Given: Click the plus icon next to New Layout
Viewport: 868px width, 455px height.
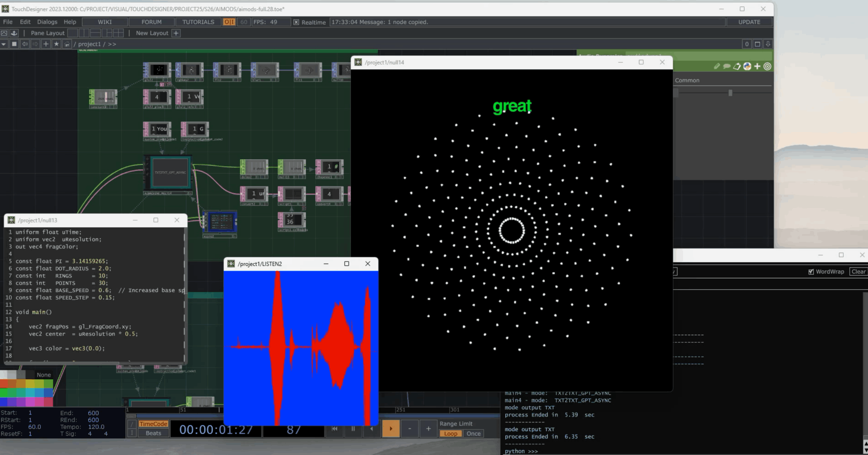Looking at the screenshot, I should (176, 33).
